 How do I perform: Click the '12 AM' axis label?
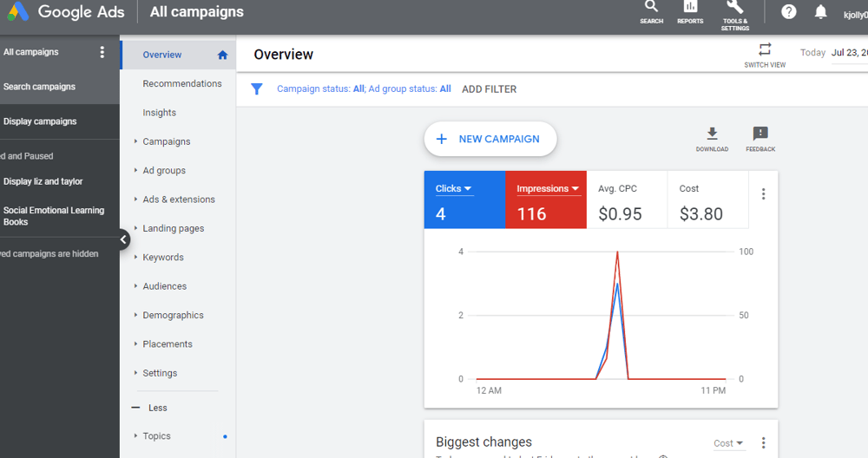pos(489,390)
